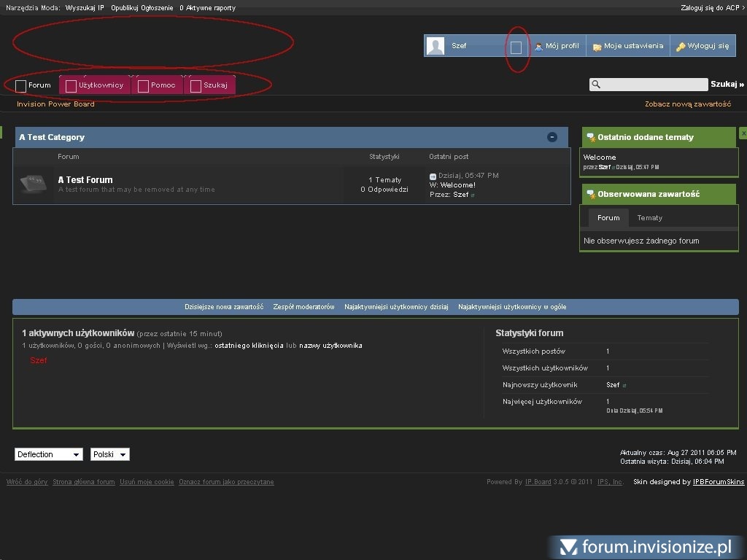Viewport: 747px width, 560px height.
Task: Click Wyszukaj IP in the moderator tools bar
Action: 85,7
